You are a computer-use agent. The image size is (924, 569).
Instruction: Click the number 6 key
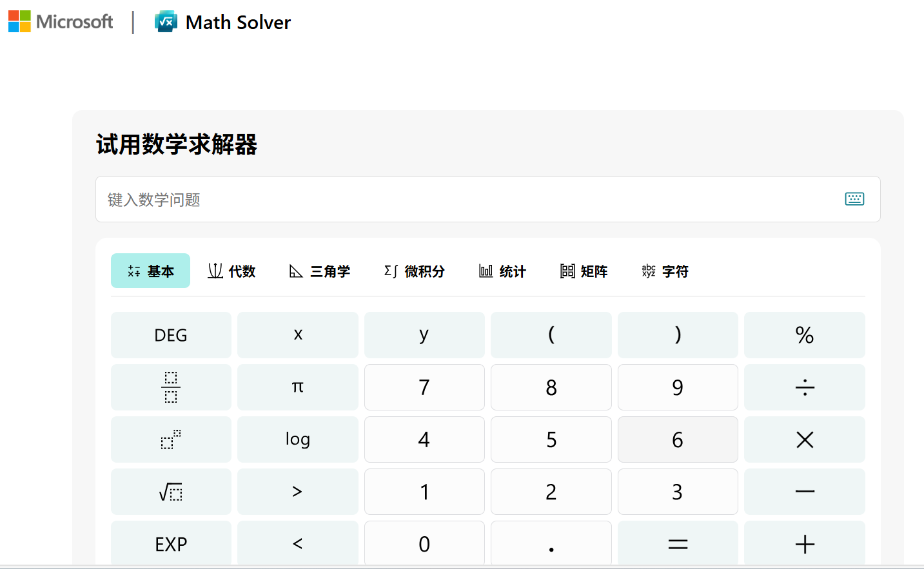click(x=678, y=439)
